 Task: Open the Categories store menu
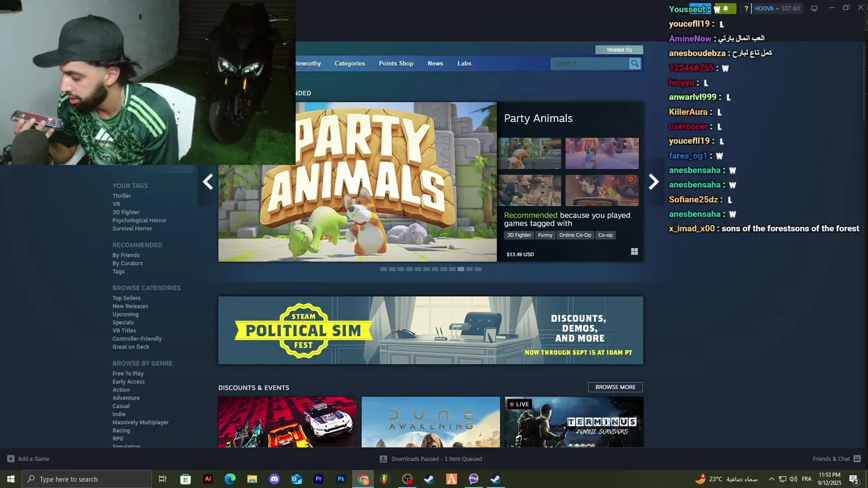click(349, 63)
